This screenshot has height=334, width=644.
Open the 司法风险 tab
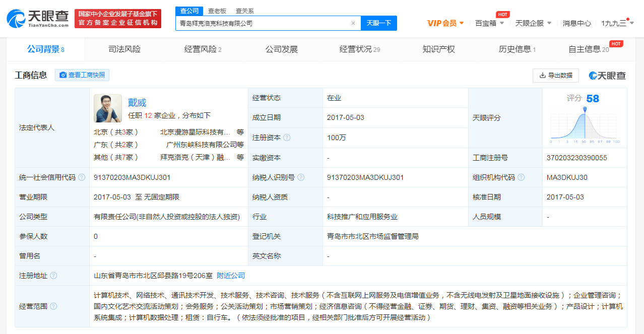(x=124, y=49)
